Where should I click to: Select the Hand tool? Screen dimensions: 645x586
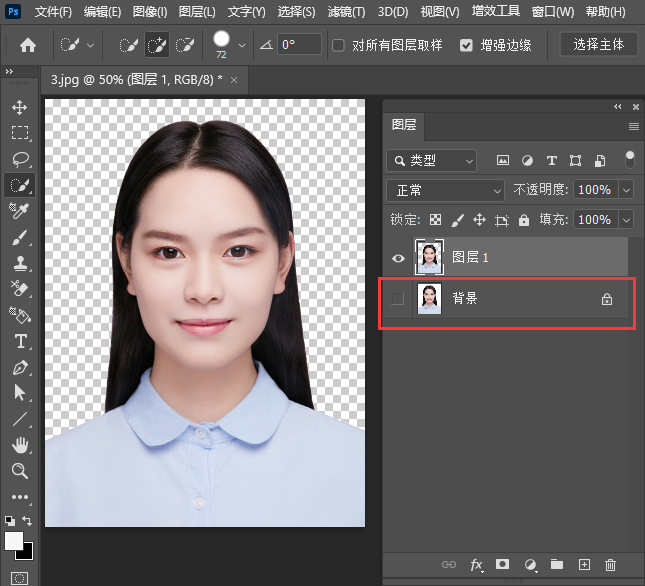pyautogui.click(x=20, y=445)
